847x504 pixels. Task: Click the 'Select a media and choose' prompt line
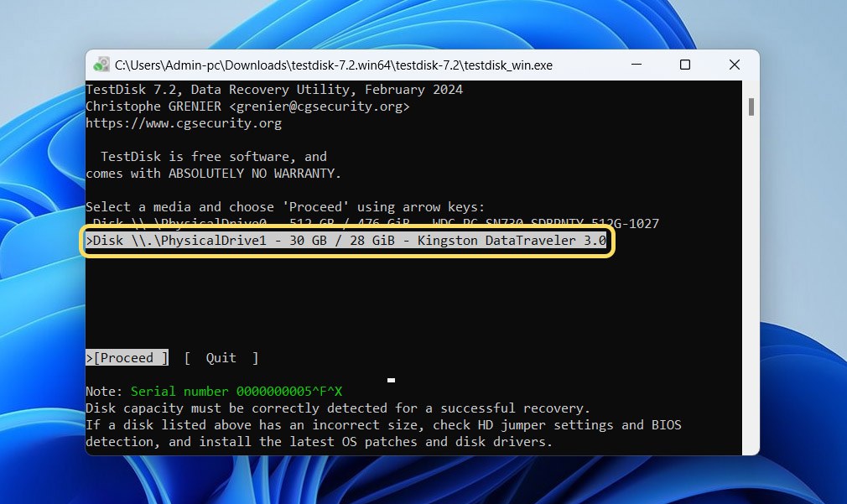coord(285,207)
